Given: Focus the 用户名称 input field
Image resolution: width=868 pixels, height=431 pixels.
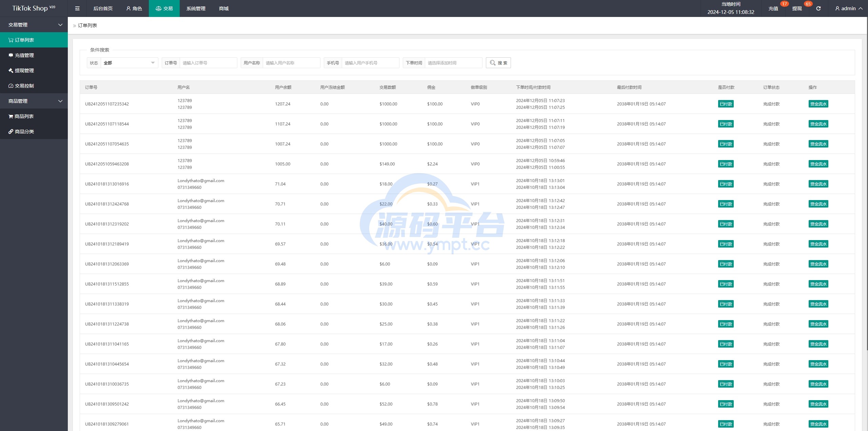Looking at the screenshot, I should coord(292,63).
